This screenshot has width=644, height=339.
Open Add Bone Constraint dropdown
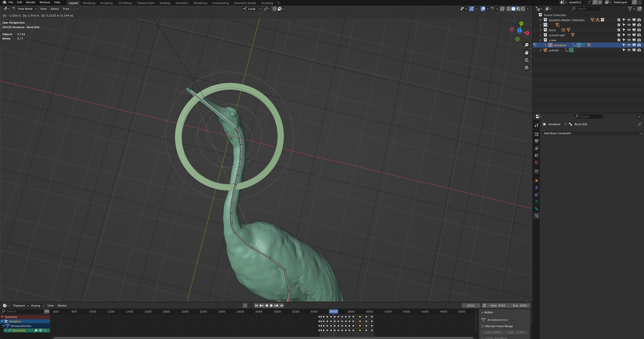coord(592,133)
